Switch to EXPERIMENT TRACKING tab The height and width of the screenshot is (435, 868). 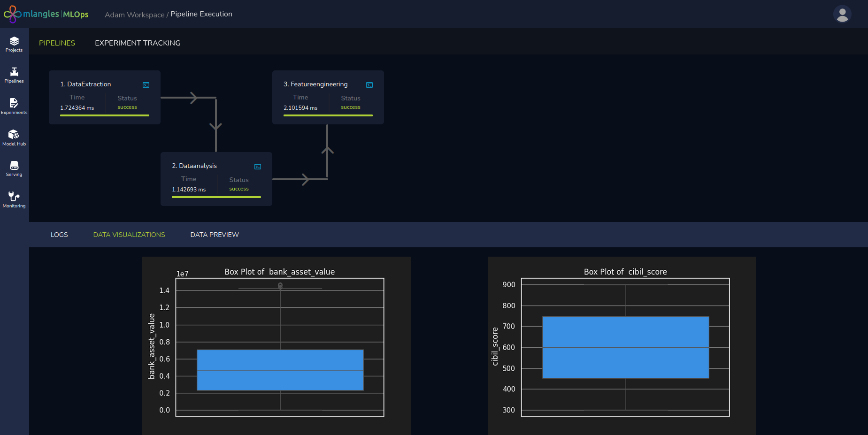[x=138, y=43]
